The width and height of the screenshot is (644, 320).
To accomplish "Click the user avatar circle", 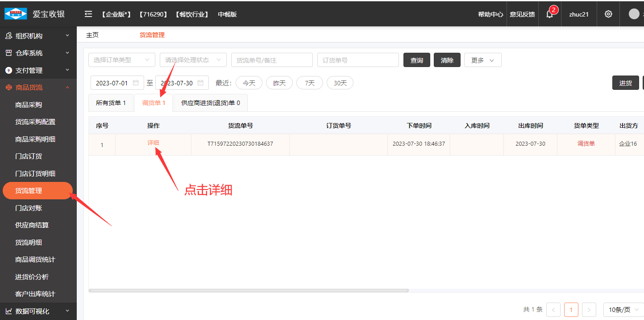I will click(634, 14).
